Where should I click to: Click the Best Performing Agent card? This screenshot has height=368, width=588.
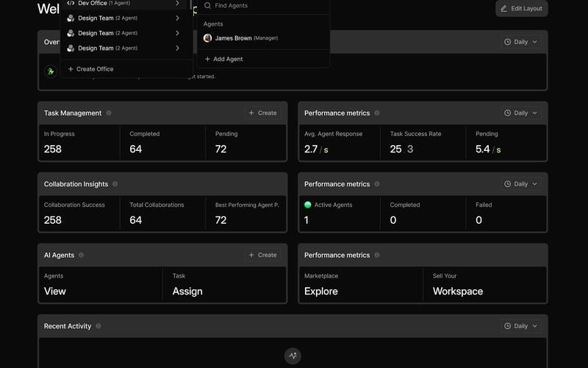click(245, 213)
